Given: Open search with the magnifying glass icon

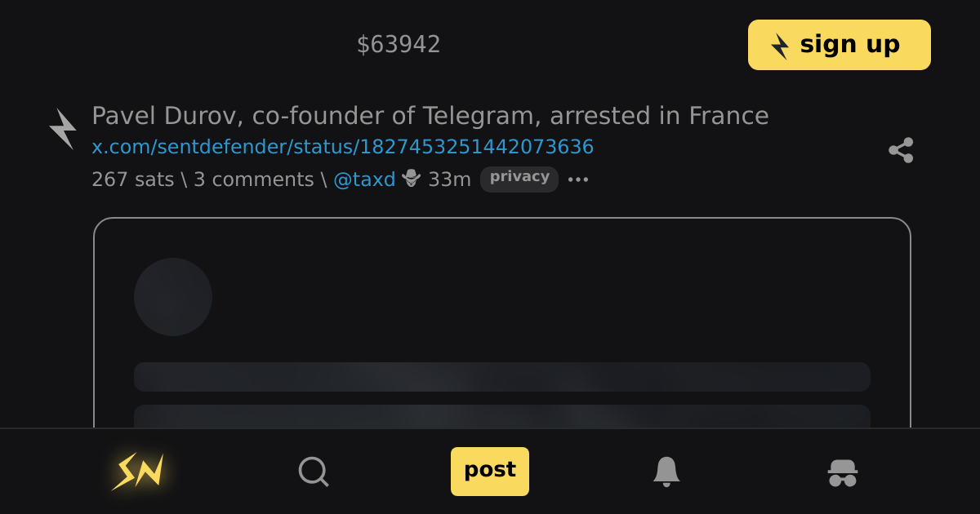Looking at the screenshot, I should click(313, 472).
